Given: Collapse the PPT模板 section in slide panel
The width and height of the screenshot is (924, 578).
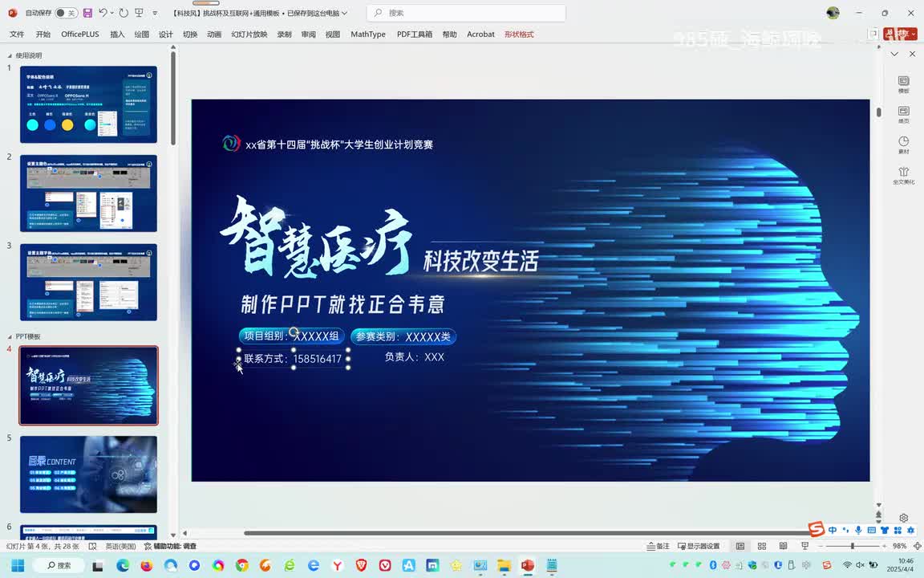Looking at the screenshot, I should coord(10,337).
